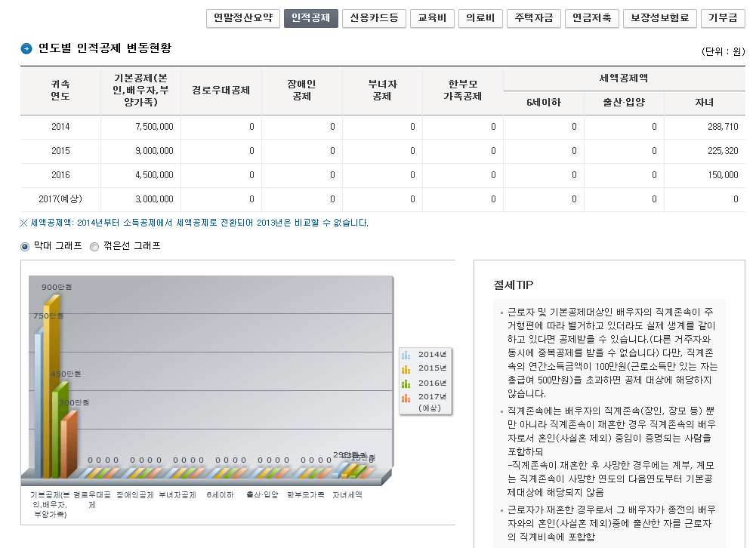Click the 절세TIP heading
756x548 pixels.
click(514, 285)
